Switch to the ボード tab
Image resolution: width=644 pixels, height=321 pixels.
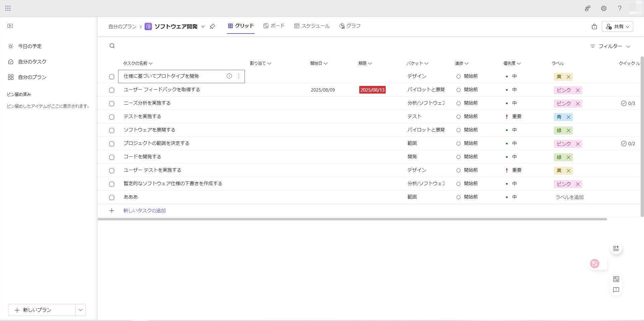pyautogui.click(x=274, y=26)
